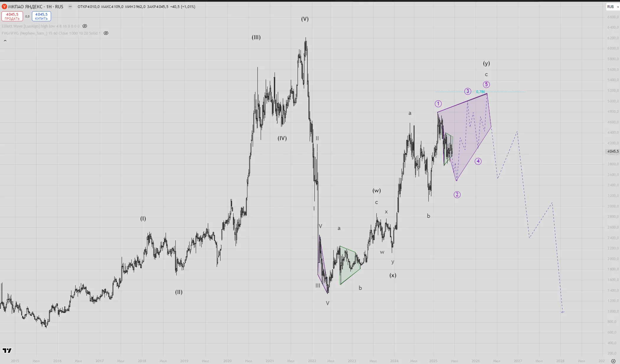Select the (x) wave label

click(x=393, y=275)
